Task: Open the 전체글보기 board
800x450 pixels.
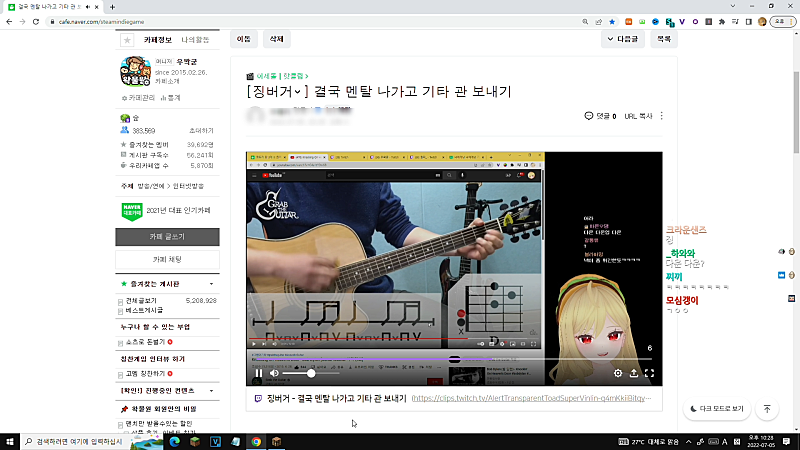Action: [141, 301]
